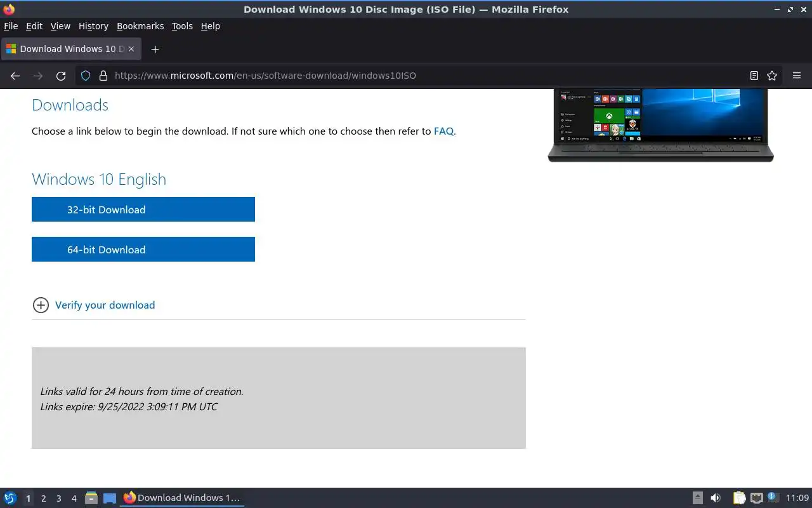This screenshot has height=508, width=812.
Task: Open the FAQ link
Action: coord(443,131)
